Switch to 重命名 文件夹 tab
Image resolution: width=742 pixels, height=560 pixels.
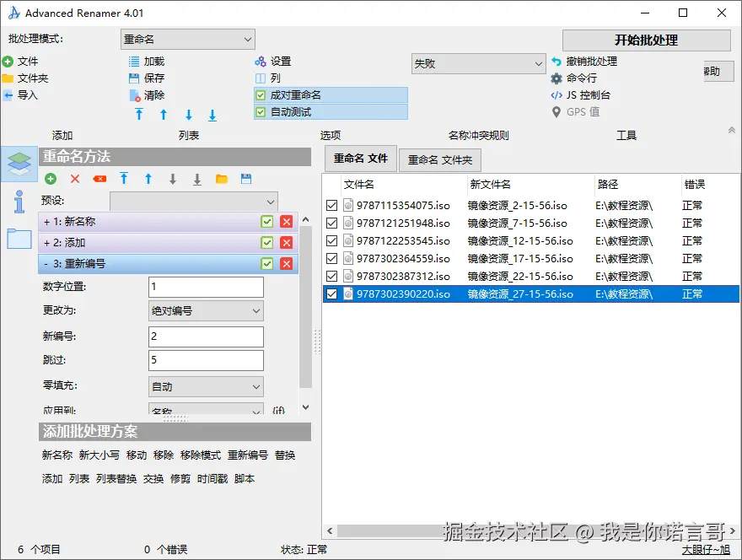point(440,160)
